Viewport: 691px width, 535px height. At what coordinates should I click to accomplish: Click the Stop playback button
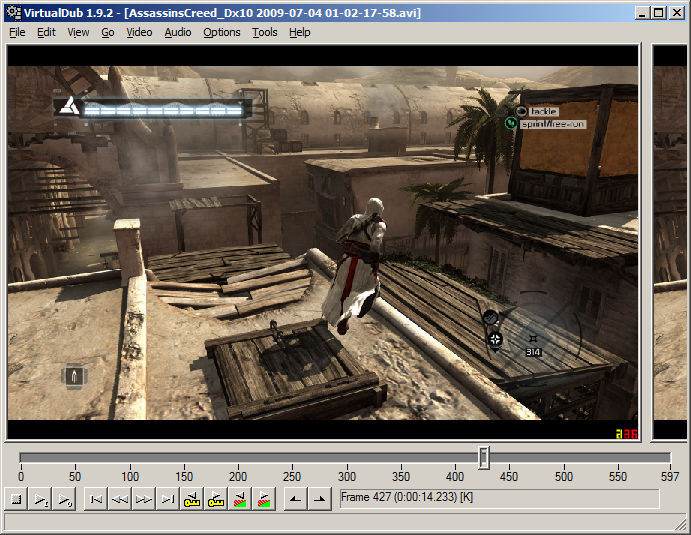pyautogui.click(x=16, y=499)
